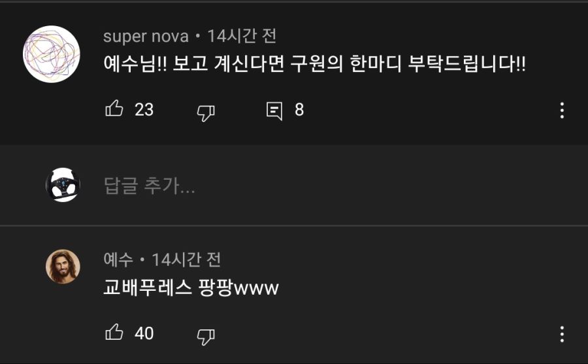Screen dimensions: 588x364
Task: Select the reply text 교배푸레스 팡팡www
Action: 191,288
